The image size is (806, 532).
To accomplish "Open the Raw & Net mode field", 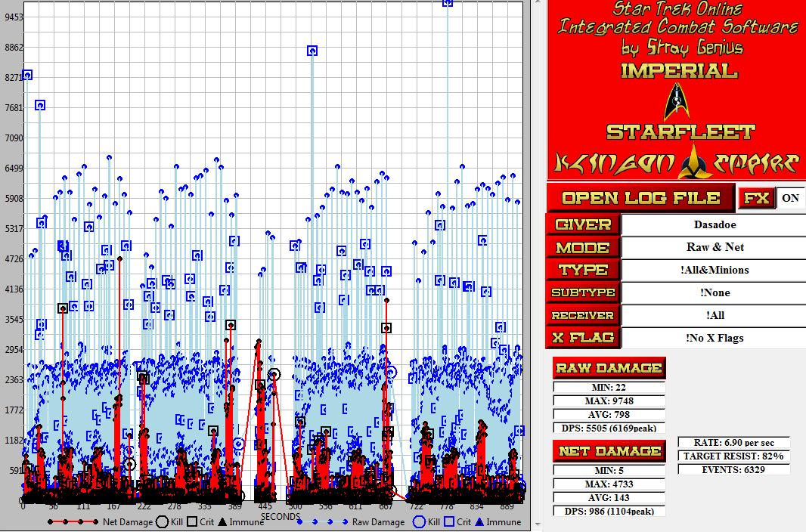I will click(x=715, y=247).
